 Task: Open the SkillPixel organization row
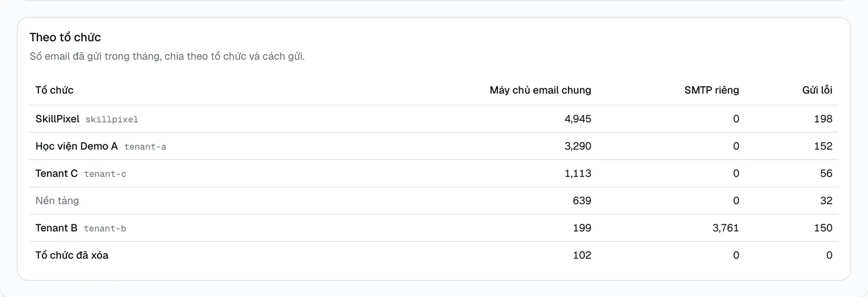434,119
